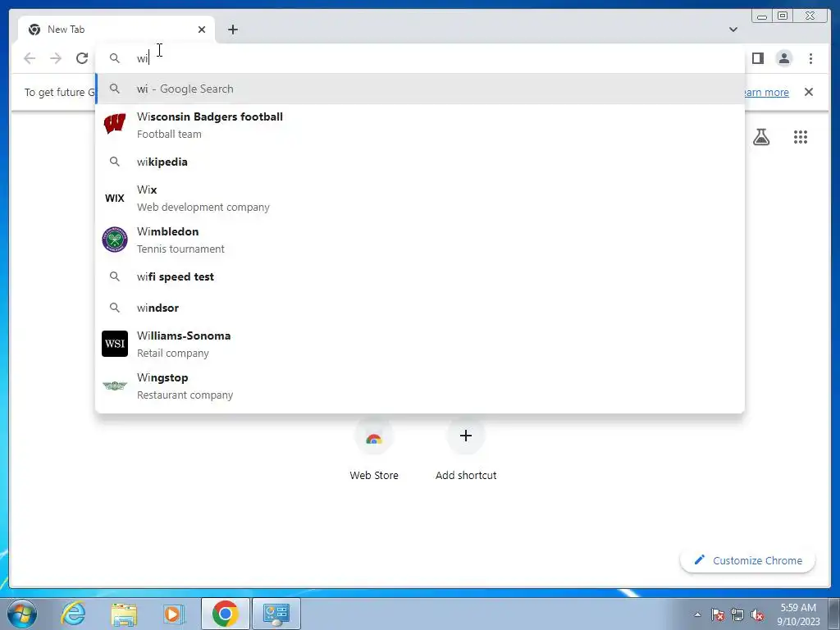Select the New Tab tab

click(x=116, y=30)
